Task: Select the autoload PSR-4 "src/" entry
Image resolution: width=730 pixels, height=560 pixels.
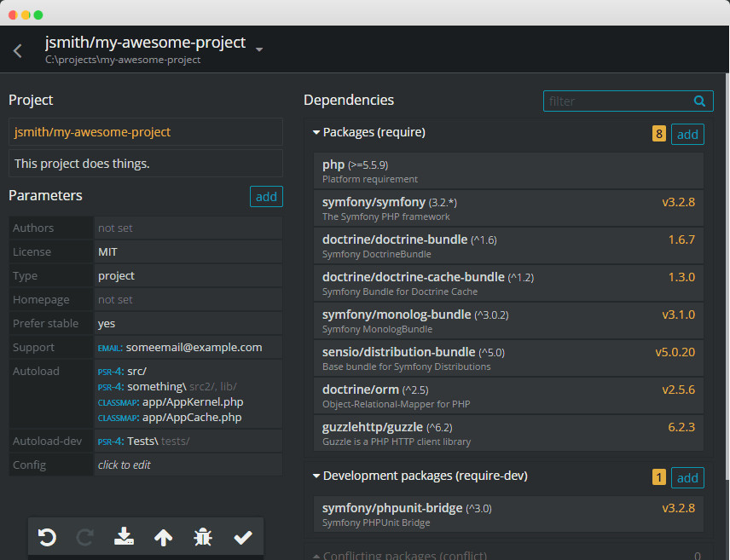Action: coord(122,372)
